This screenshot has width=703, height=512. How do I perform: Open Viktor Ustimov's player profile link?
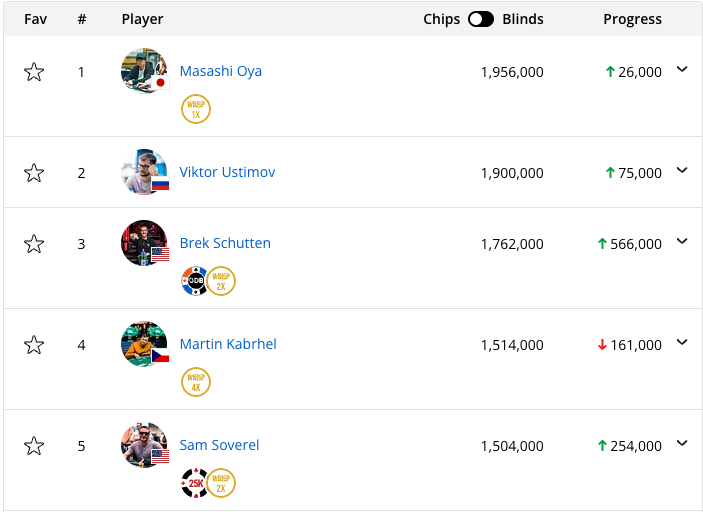[x=227, y=172]
